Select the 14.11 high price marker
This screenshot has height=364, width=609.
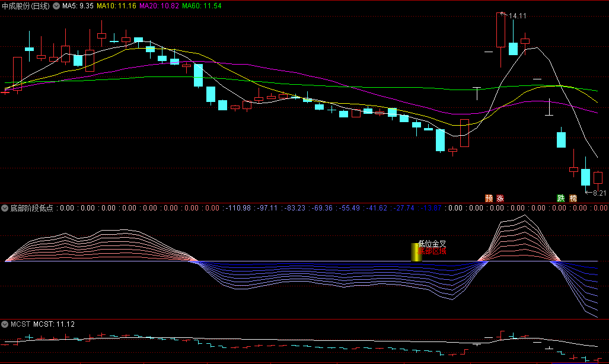pyautogui.click(x=517, y=15)
